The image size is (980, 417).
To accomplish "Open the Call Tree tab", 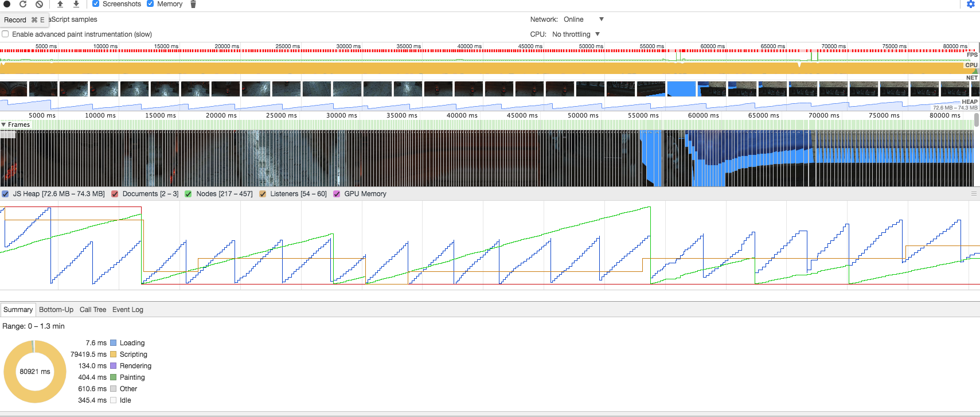I will coord(93,310).
